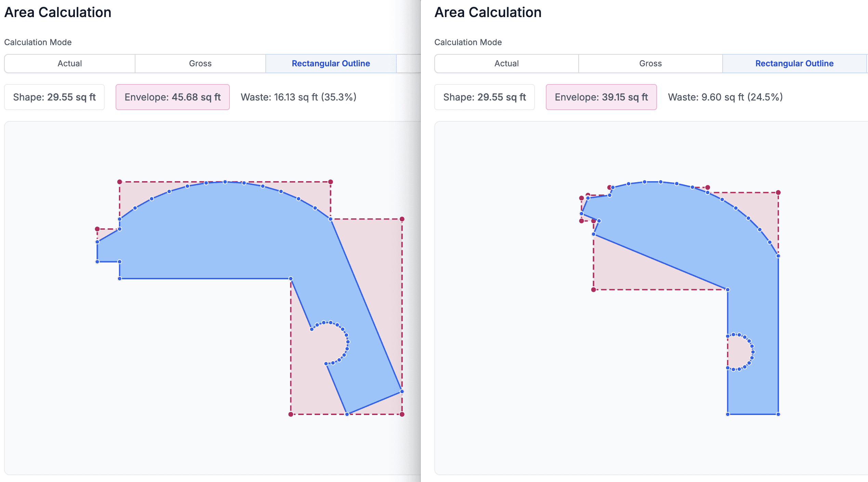Switch right panel to Actual mode

(x=506, y=64)
